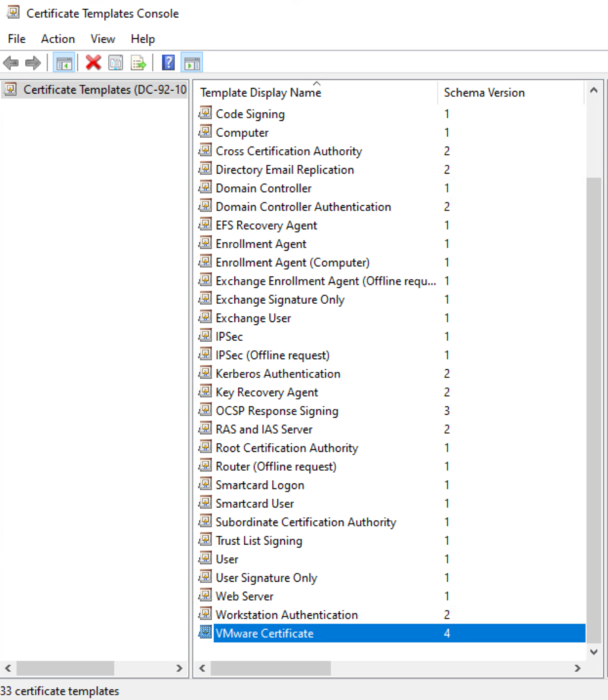Screen dimensions: 608x700
Task: Open Properties from the toolbar icon
Action: pos(115,64)
